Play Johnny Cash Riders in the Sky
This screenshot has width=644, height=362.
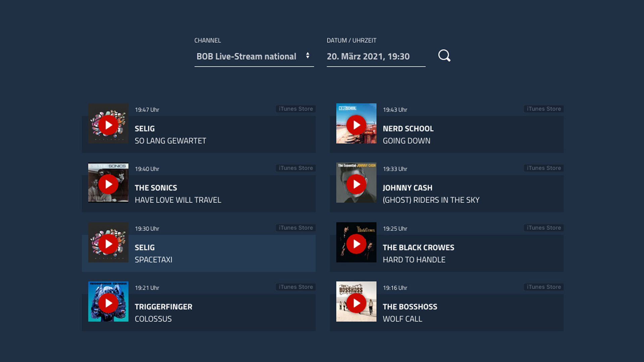tap(356, 184)
